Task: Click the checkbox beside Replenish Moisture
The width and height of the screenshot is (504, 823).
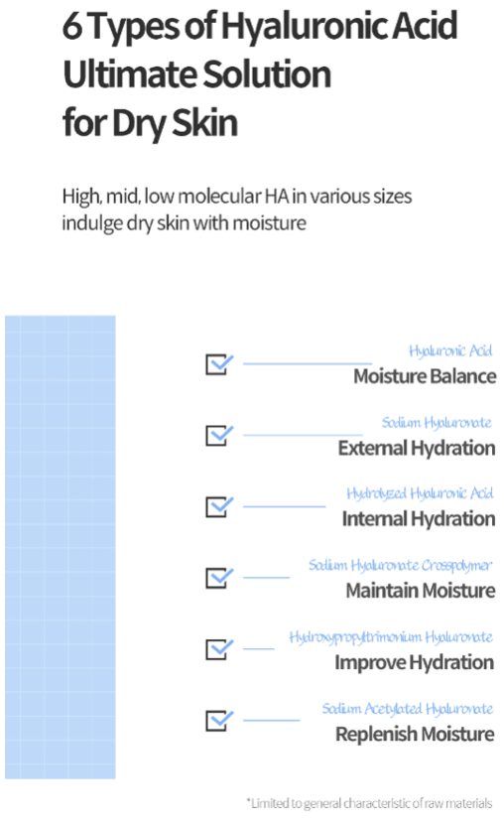Action: pos(218,720)
